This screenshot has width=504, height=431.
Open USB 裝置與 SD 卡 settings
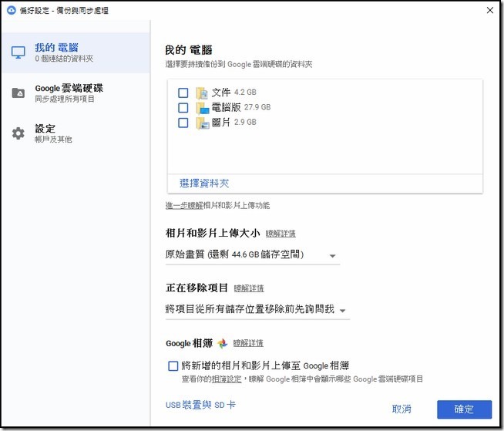(x=200, y=405)
